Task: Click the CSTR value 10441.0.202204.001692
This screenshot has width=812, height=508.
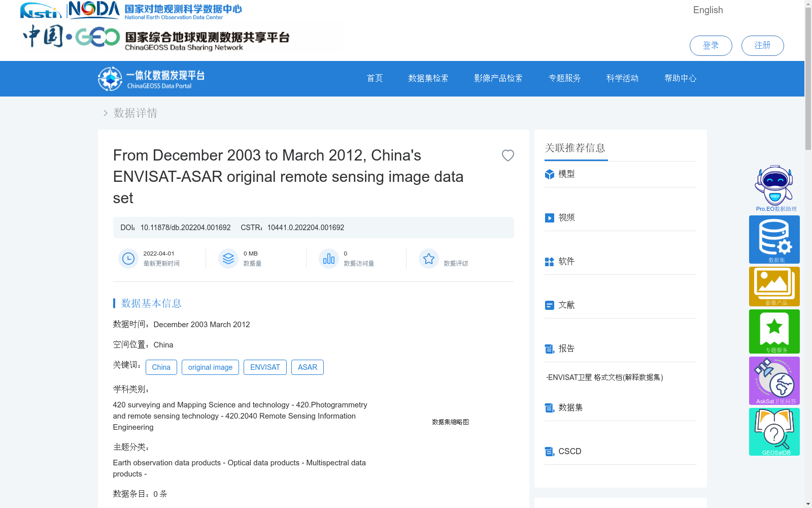Action: point(306,228)
